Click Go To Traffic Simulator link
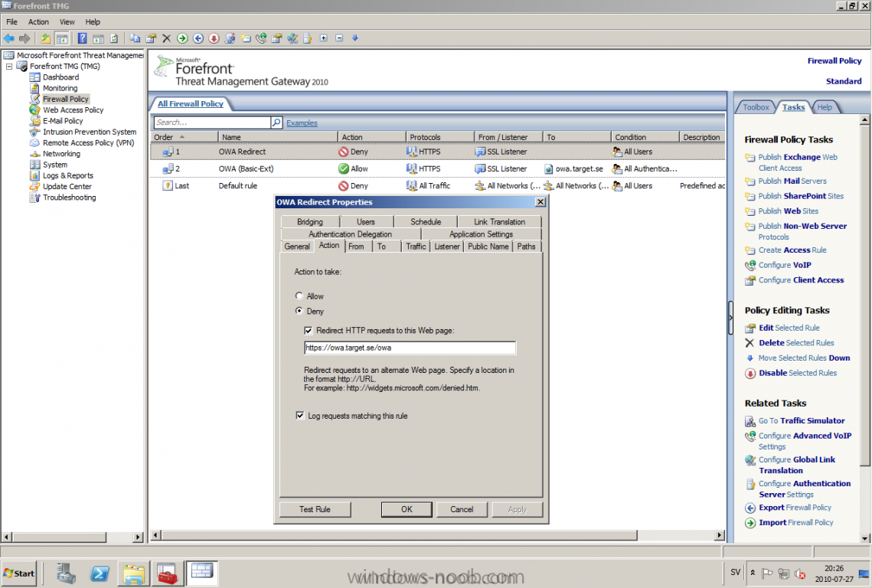 (x=802, y=421)
